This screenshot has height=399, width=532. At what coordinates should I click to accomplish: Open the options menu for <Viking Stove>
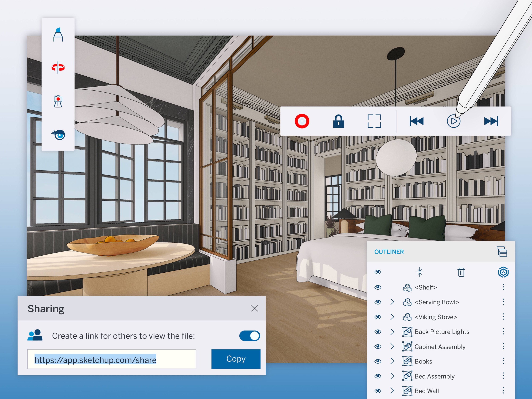tap(504, 317)
